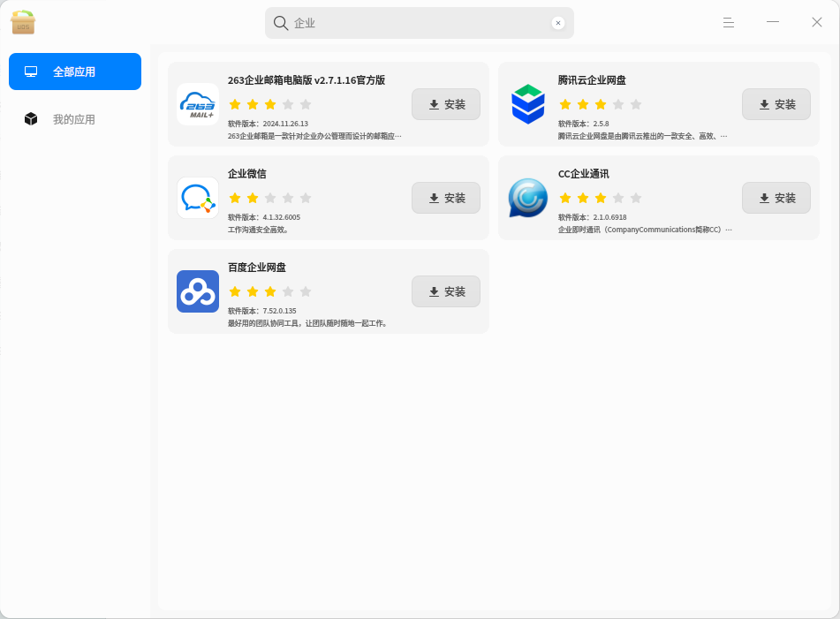Close the app store window
Screen dimensions: 840x619
click(x=817, y=22)
